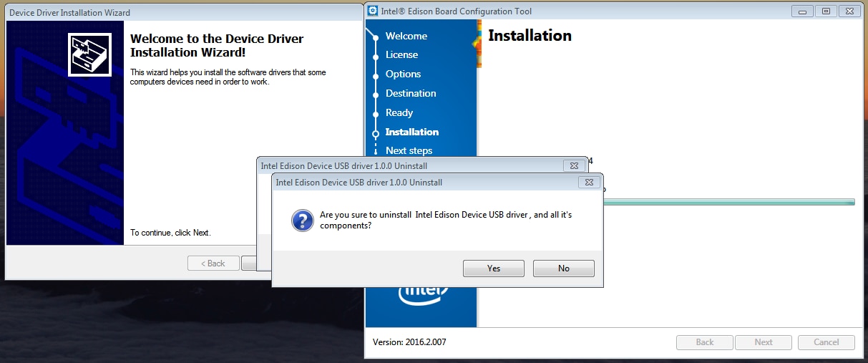This screenshot has width=868, height=363.
Task: Close the front Uninstall confirmation dialog
Action: coord(588,183)
